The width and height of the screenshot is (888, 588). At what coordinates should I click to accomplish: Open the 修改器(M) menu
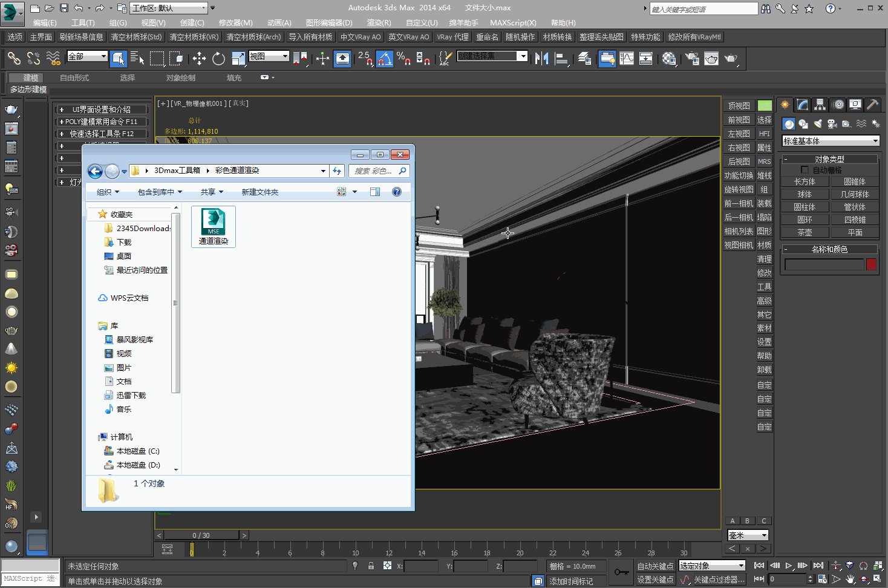pyautogui.click(x=235, y=23)
